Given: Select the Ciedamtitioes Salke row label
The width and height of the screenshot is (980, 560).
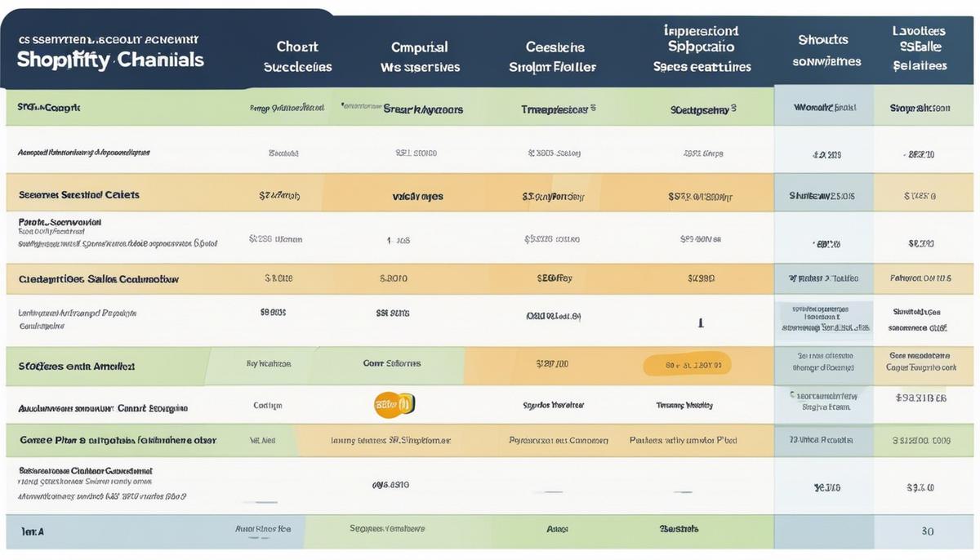Looking at the screenshot, I should tap(98, 279).
